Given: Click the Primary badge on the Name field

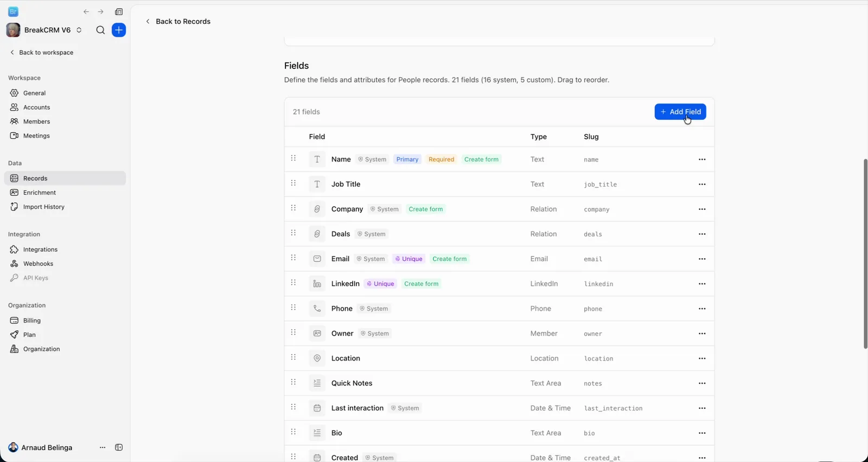Looking at the screenshot, I should (407, 159).
